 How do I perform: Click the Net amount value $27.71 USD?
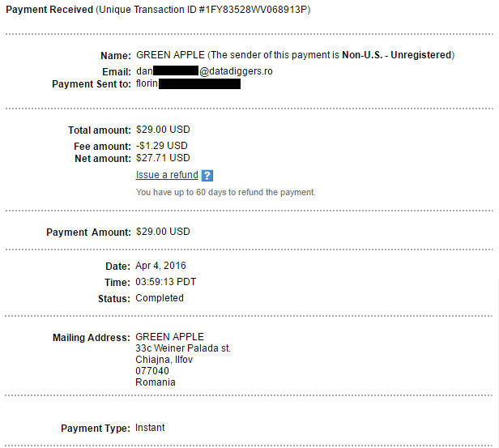(x=163, y=158)
